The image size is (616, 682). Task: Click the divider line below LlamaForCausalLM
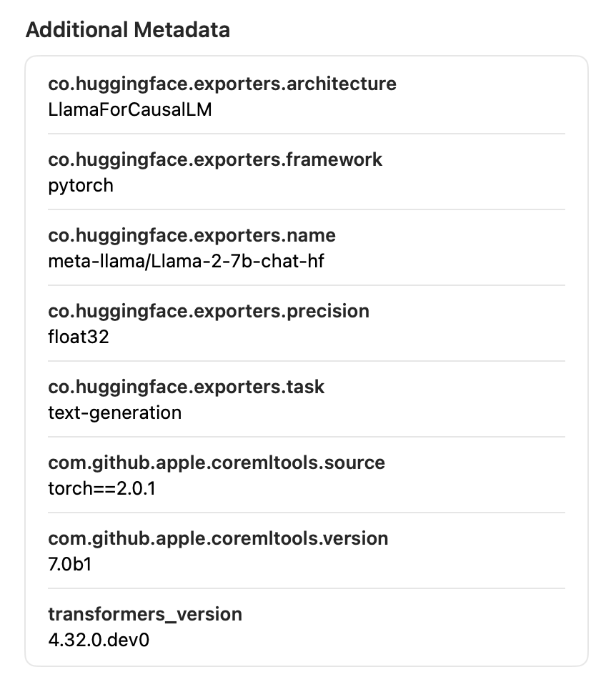307,134
